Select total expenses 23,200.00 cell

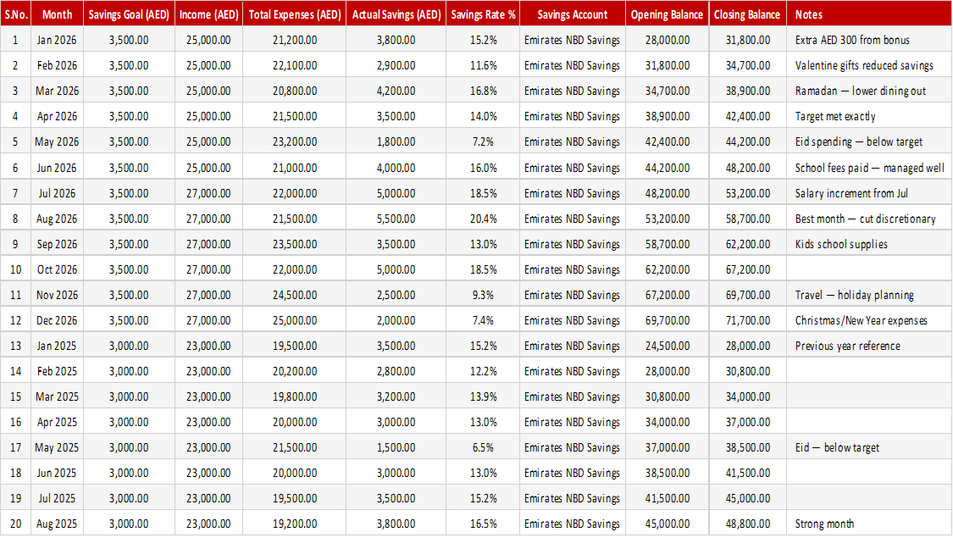295,141
